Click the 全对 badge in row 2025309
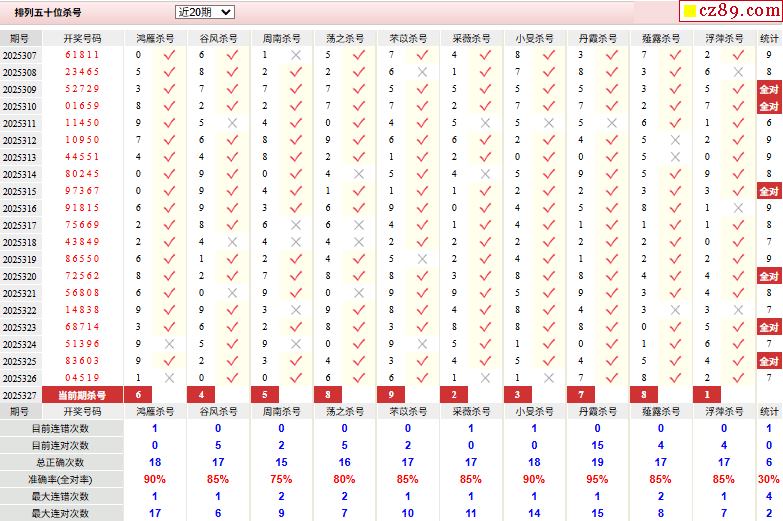The height and width of the screenshot is (521, 783). (769, 89)
